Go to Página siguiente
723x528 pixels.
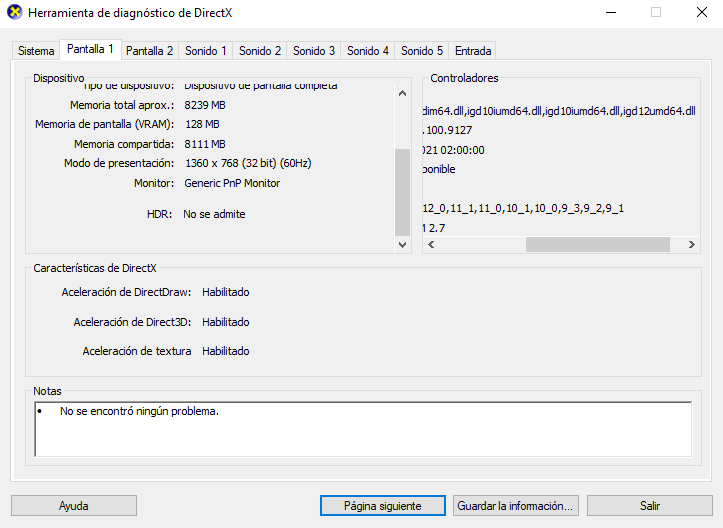383,506
